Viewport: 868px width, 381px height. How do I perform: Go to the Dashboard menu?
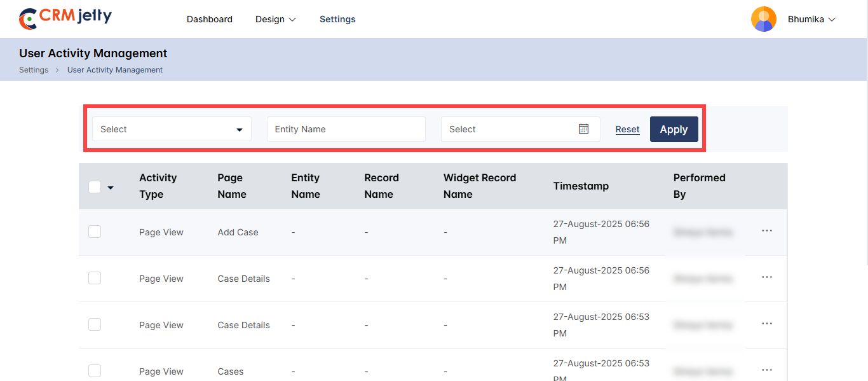coord(209,19)
